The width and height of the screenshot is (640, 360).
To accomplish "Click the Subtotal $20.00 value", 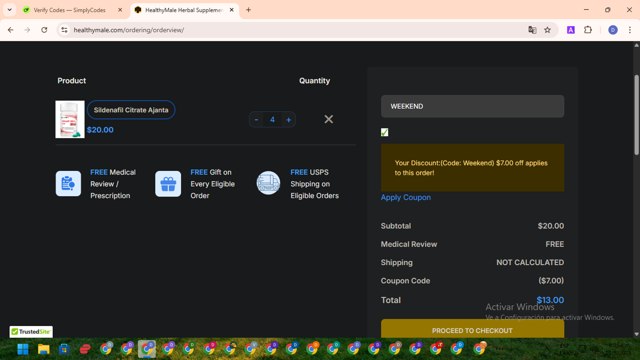I will [x=551, y=226].
